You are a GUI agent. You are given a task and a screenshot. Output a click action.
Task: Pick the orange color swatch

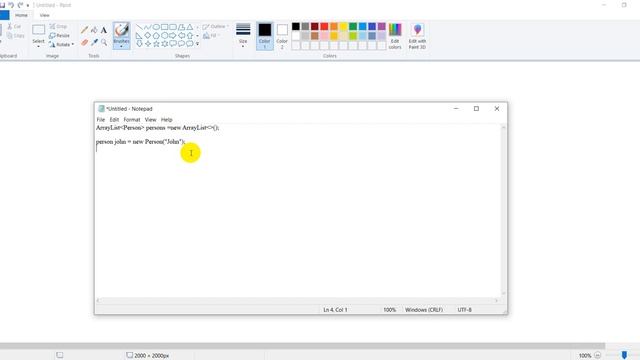pyautogui.click(x=334, y=27)
